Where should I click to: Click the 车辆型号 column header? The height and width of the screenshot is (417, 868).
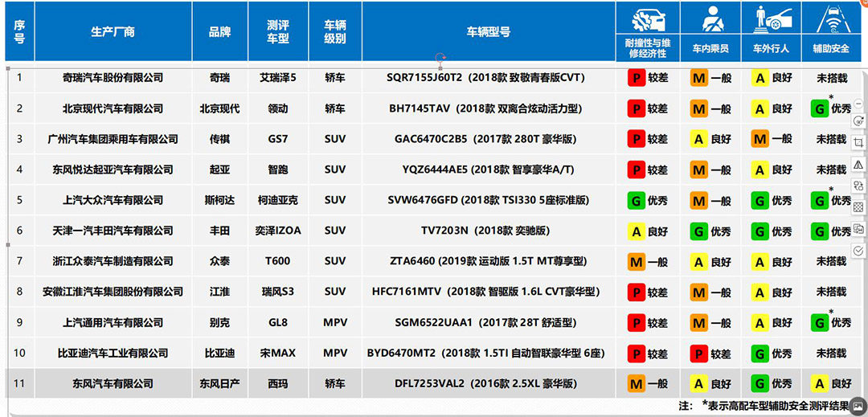click(x=488, y=32)
